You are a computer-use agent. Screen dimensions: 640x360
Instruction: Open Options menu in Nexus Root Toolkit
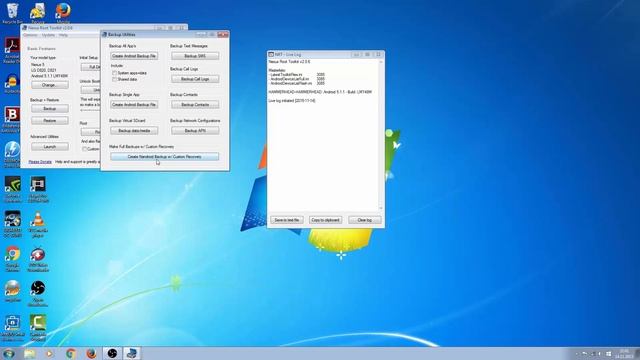tap(30, 35)
